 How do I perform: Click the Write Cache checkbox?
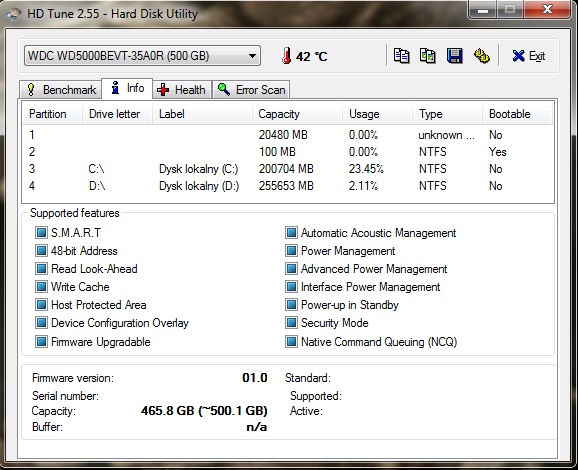41,286
